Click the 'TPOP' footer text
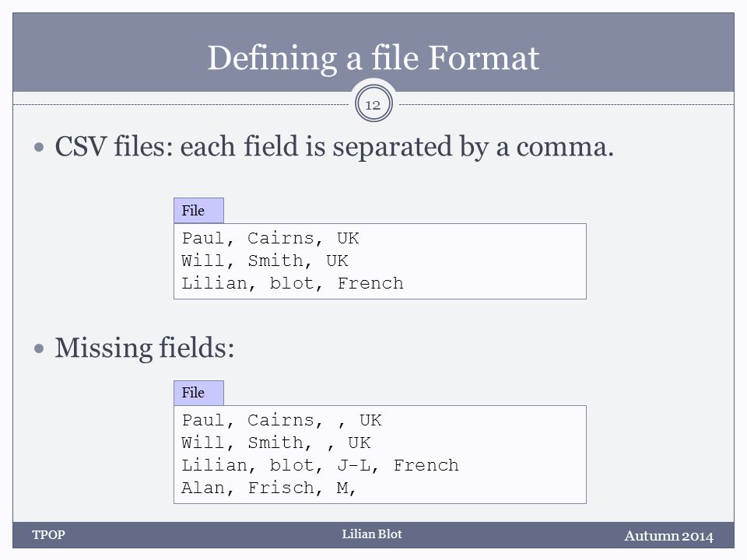 48,535
